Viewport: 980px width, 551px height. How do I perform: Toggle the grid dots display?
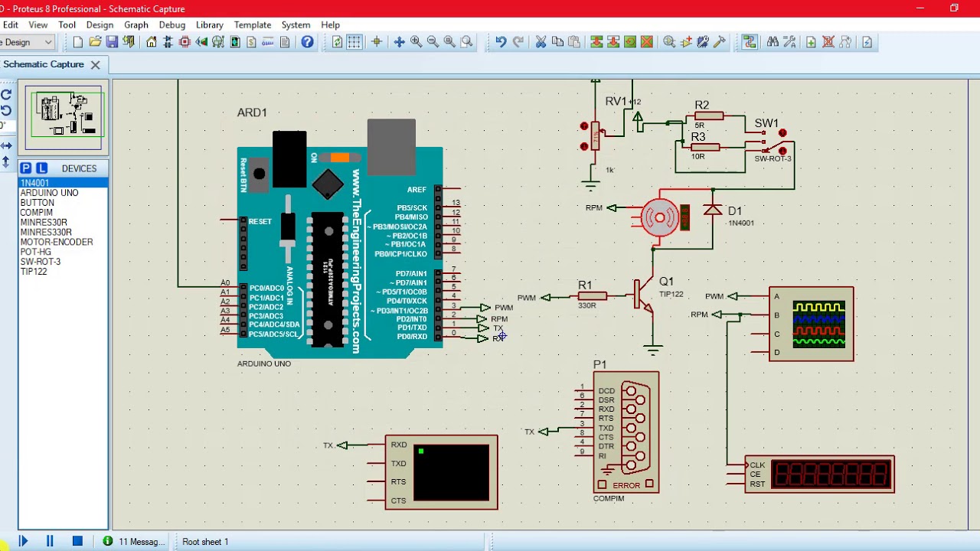tap(354, 42)
